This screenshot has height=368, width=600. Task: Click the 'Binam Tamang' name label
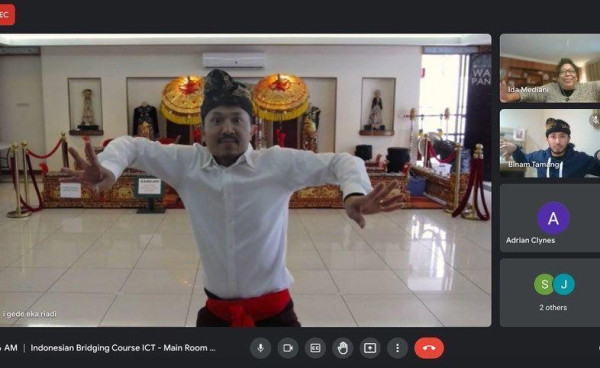[533, 164]
